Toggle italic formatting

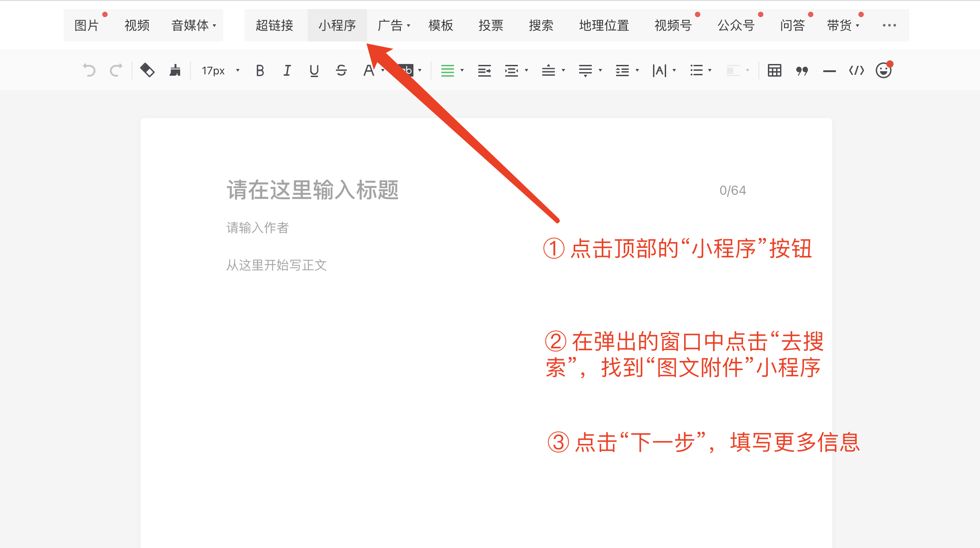pos(287,71)
